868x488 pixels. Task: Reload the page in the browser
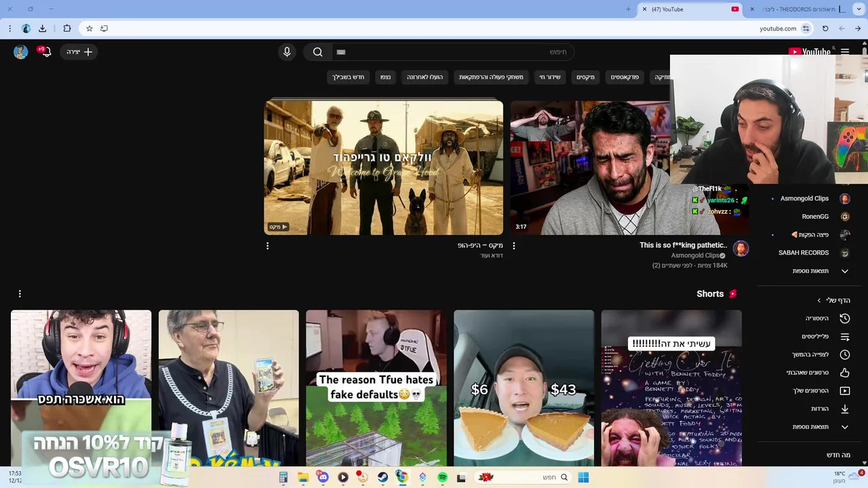(825, 28)
